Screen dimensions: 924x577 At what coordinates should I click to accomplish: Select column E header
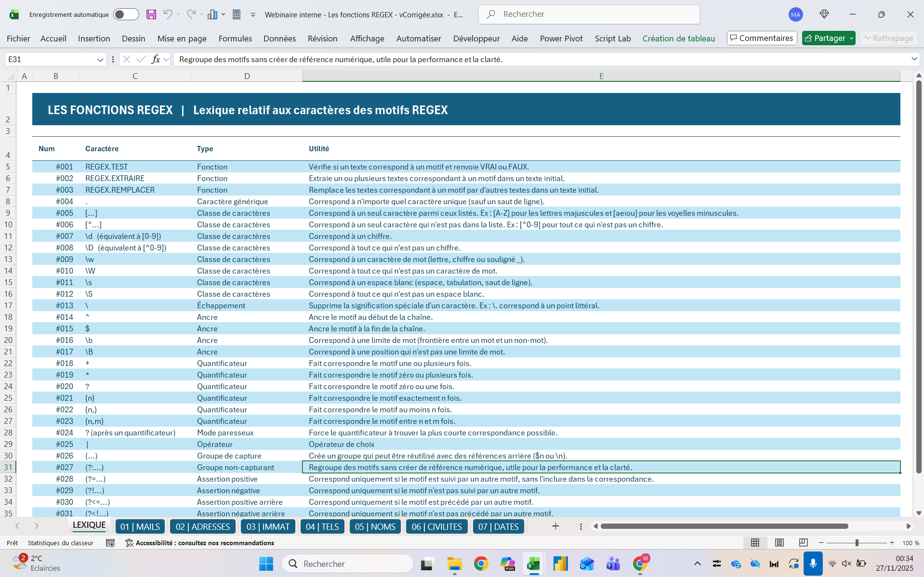click(x=601, y=76)
